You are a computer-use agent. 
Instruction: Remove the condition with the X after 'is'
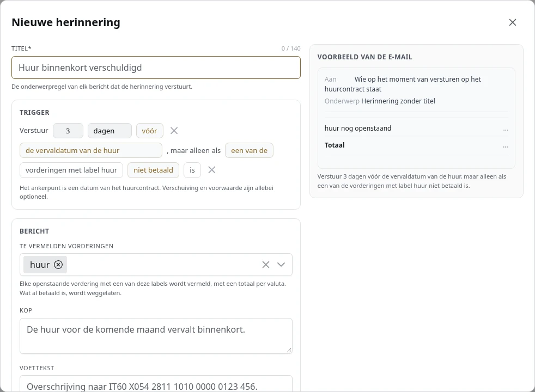pos(212,170)
